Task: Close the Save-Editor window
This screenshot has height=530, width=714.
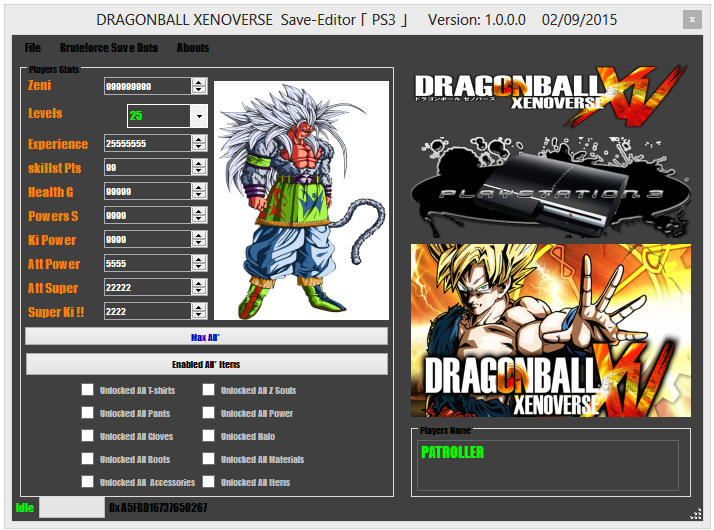Action: 692,19
